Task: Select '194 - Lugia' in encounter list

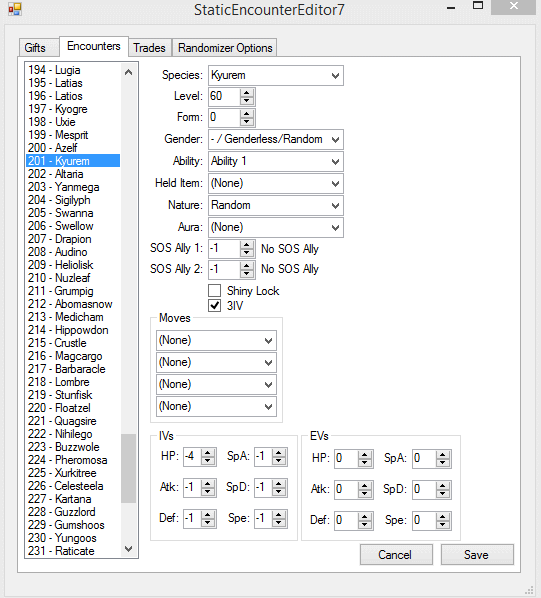Action: click(73, 70)
